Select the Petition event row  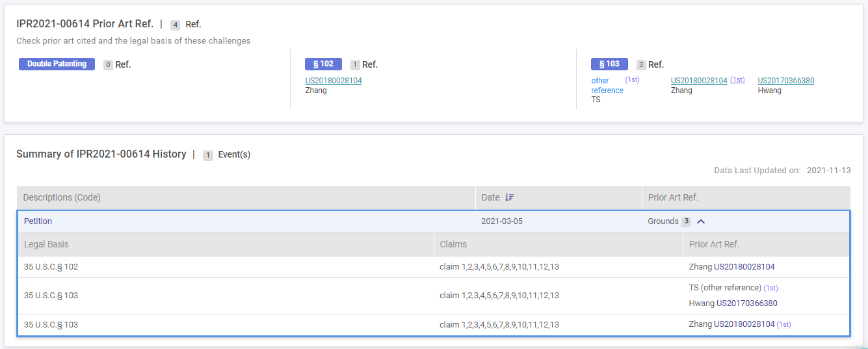point(433,221)
